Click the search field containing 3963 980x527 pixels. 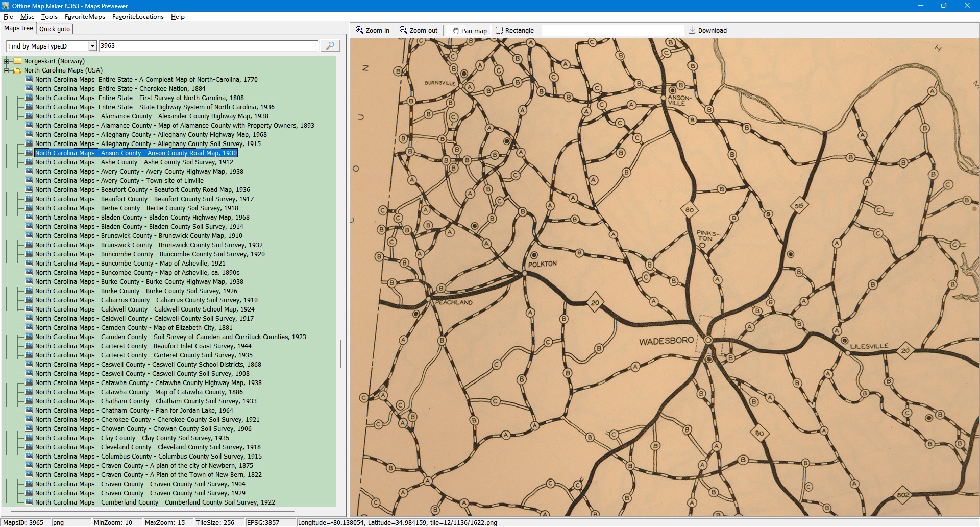[x=208, y=46]
